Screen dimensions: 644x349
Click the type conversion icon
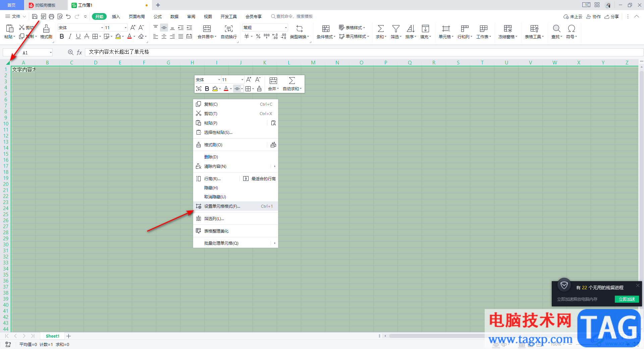[x=300, y=29]
